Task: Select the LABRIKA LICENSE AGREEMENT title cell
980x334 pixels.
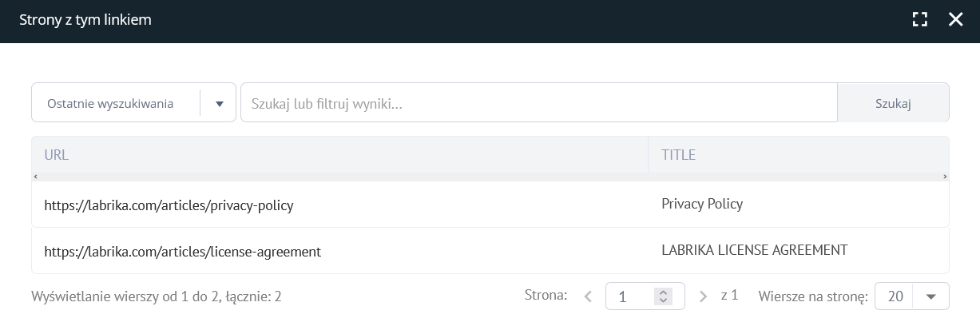Action: pos(754,250)
